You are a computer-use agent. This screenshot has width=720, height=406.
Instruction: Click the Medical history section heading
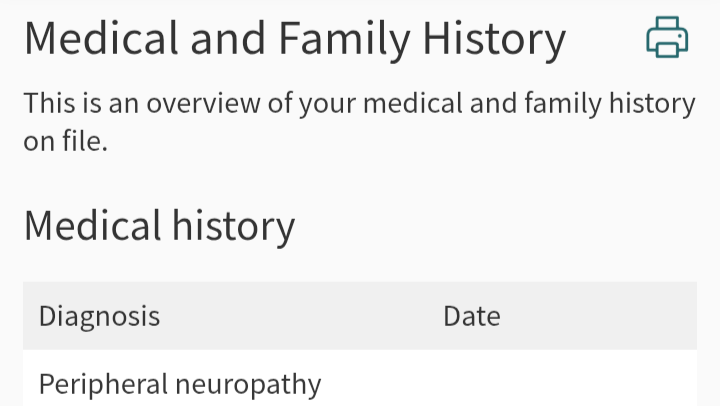pos(159,226)
